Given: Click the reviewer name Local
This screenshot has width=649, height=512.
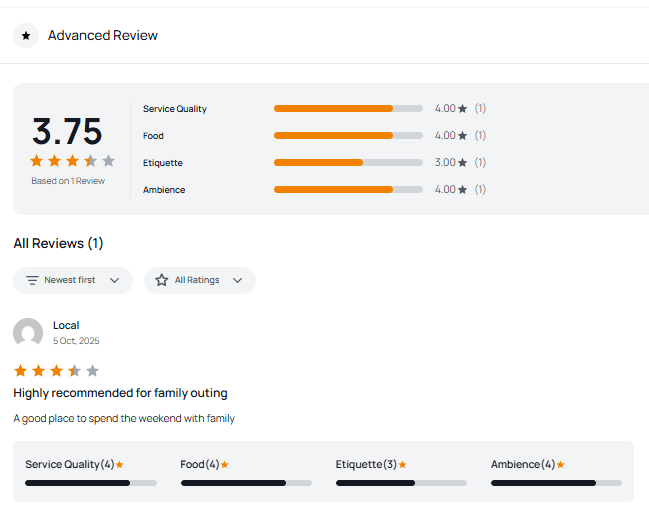Looking at the screenshot, I should tap(66, 325).
